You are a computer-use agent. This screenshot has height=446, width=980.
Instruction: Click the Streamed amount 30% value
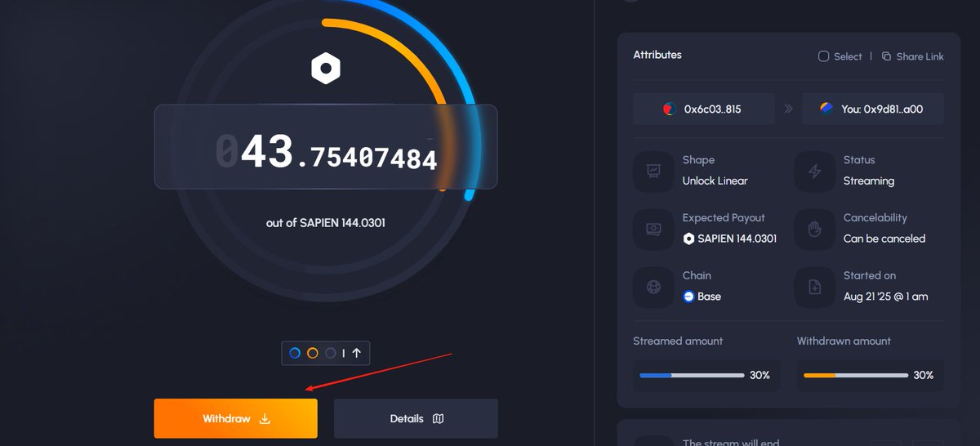(x=759, y=376)
